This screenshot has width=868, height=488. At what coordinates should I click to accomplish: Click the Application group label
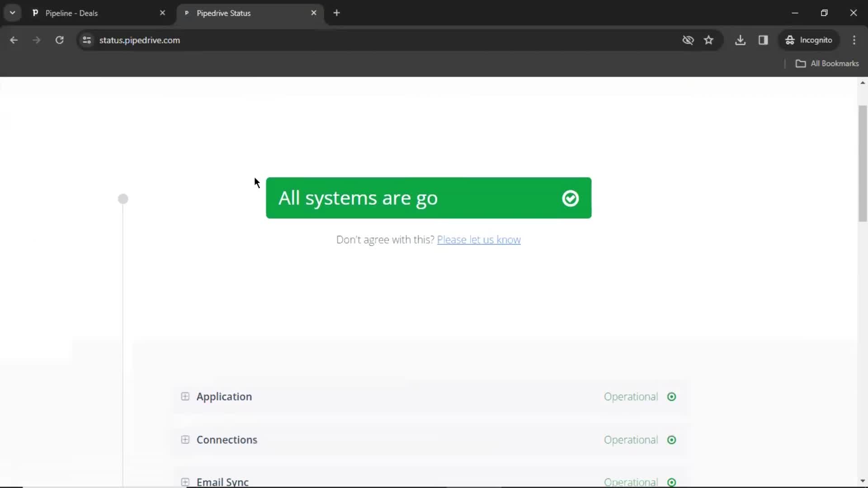224,397
